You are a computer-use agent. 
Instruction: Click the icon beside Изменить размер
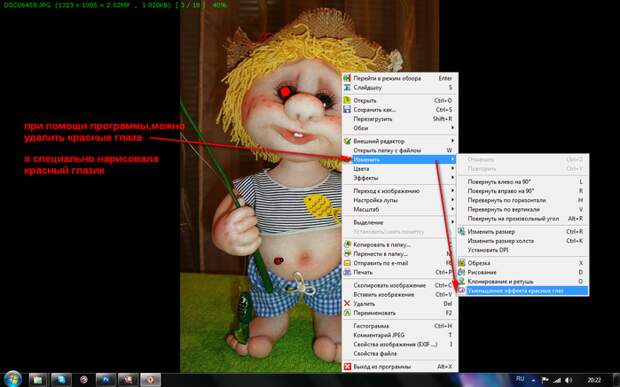[x=461, y=232]
